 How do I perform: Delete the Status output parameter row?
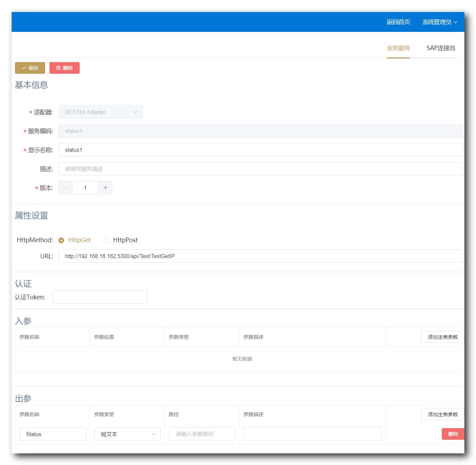pyautogui.click(x=453, y=434)
